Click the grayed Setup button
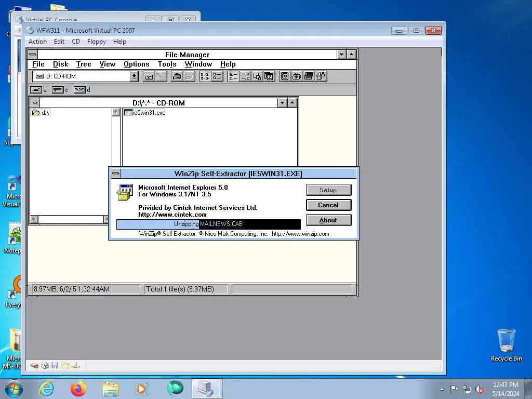This screenshot has height=399, width=532. pyautogui.click(x=328, y=190)
